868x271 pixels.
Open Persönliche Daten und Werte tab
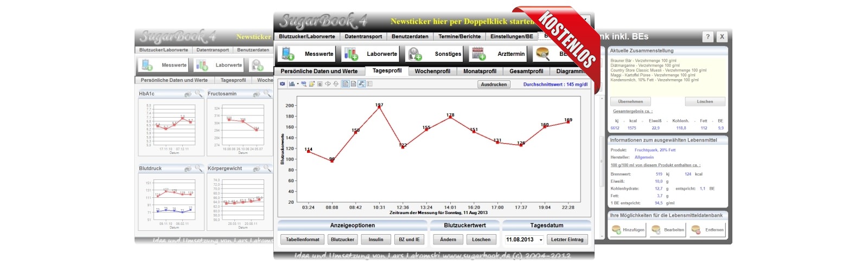pos(319,71)
